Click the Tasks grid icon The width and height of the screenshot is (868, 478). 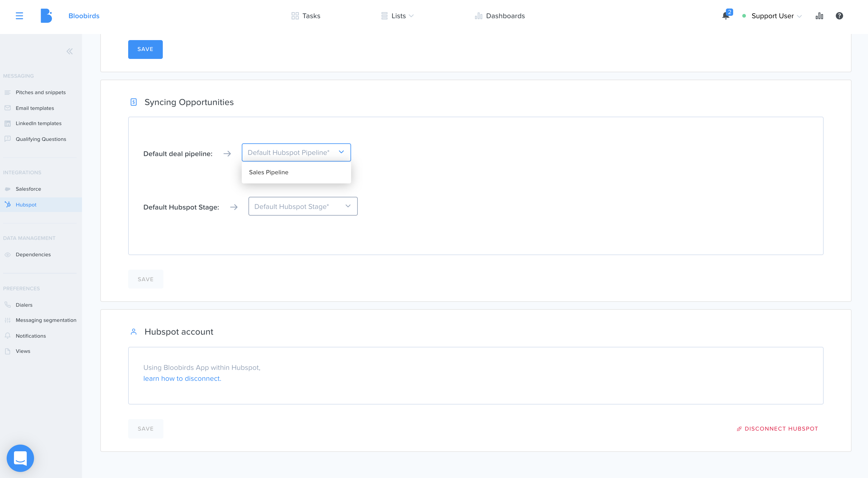coord(295,16)
